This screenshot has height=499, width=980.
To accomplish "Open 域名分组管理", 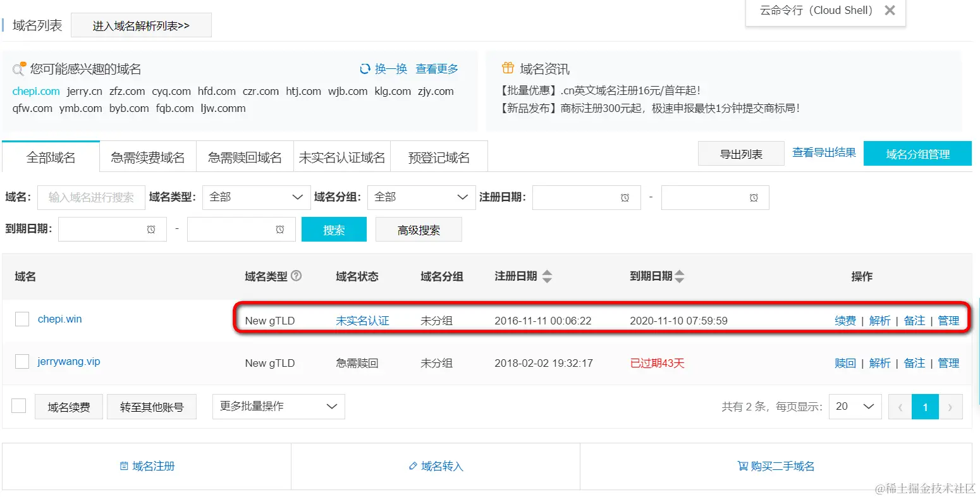I will pos(917,154).
